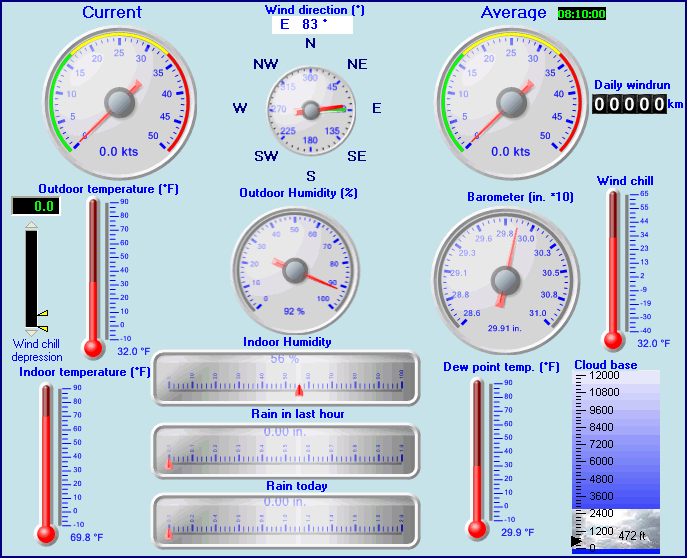
Task: Click the Daily windrun label
Action: coord(632,85)
